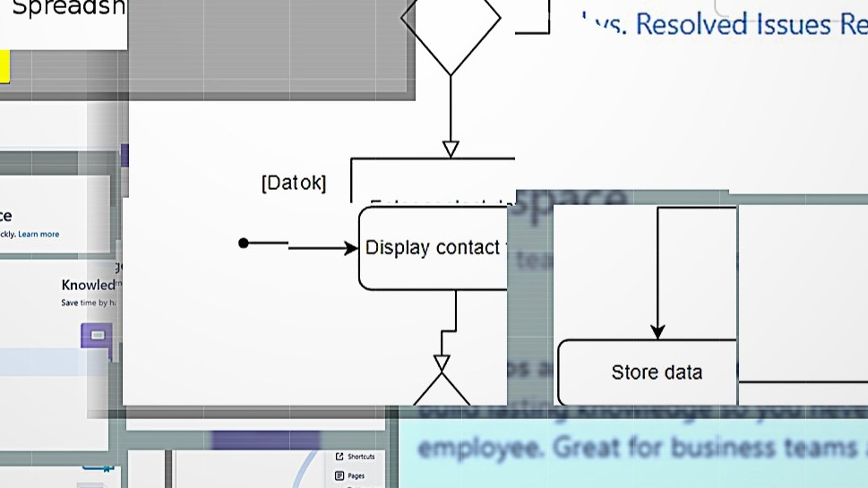
Task: Select the Knowledge base card heading
Action: [88, 285]
